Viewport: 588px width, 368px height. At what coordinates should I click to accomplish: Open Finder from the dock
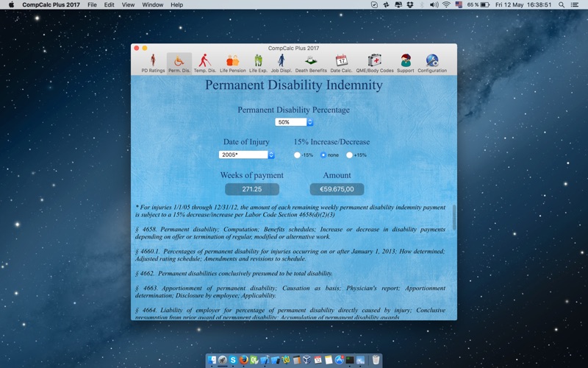tap(212, 360)
